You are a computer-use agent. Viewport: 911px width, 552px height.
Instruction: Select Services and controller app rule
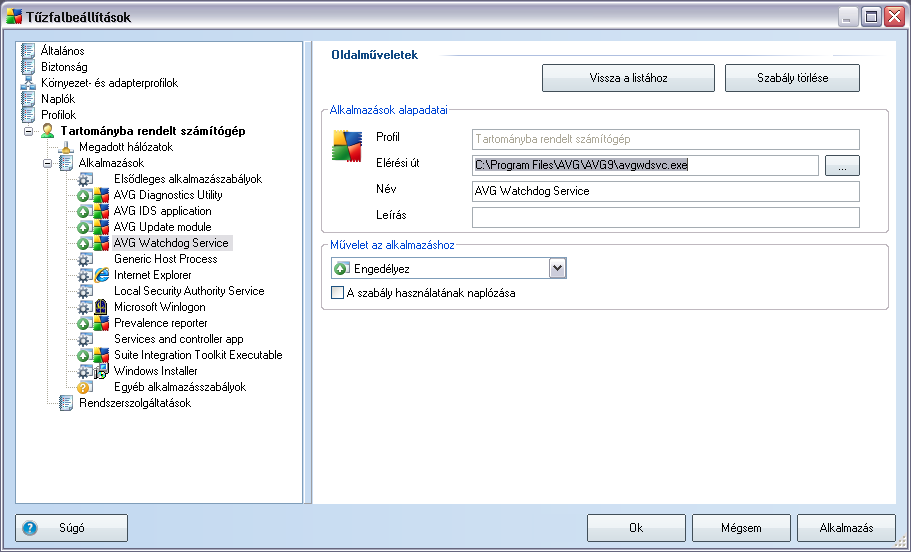178,339
